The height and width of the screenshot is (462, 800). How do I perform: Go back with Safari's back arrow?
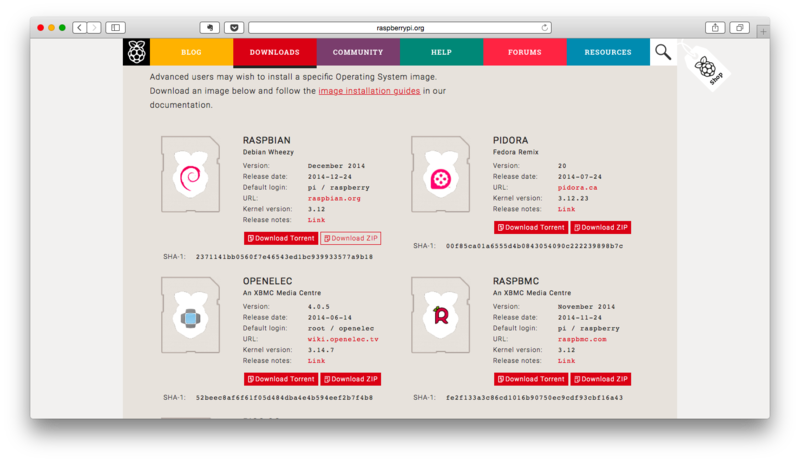click(x=80, y=28)
